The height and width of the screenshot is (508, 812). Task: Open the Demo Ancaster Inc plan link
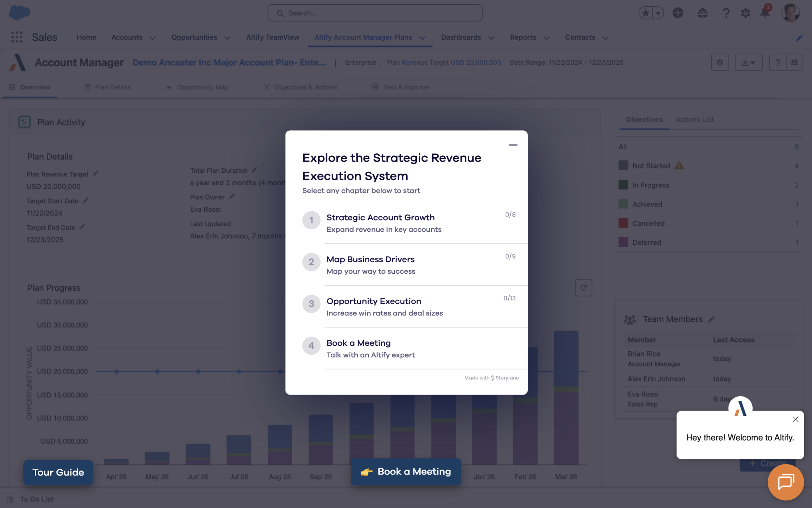pyautogui.click(x=230, y=62)
